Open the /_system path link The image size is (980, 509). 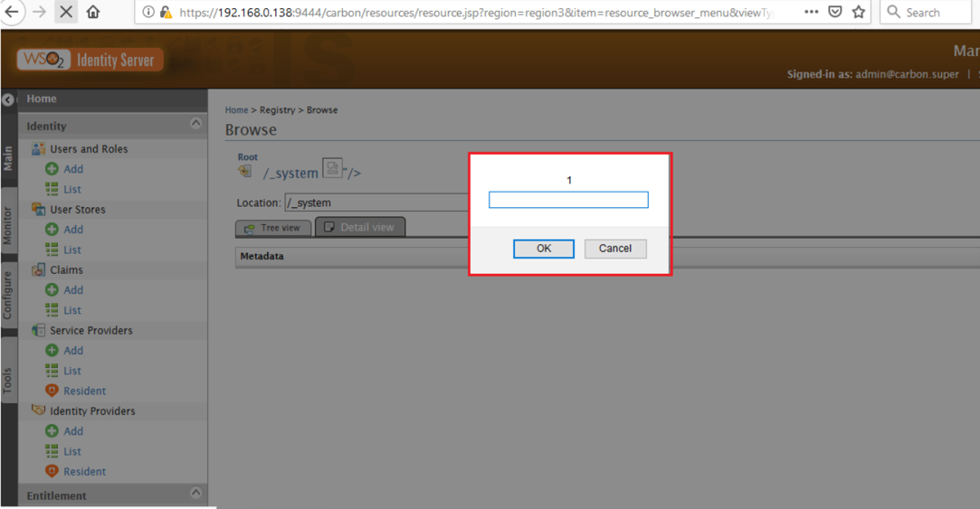click(x=290, y=173)
